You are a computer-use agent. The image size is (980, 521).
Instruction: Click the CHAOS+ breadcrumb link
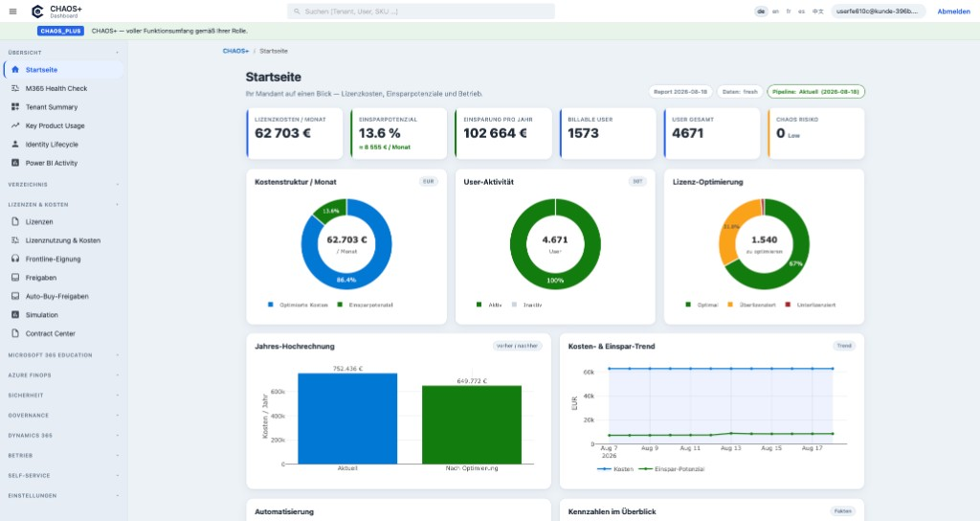[x=235, y=51]
